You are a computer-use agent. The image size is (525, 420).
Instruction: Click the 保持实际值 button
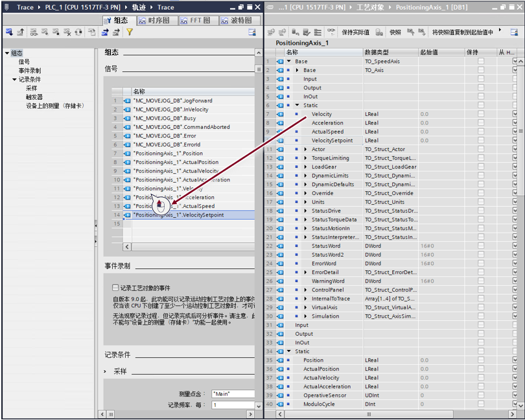tap(356, 32)
